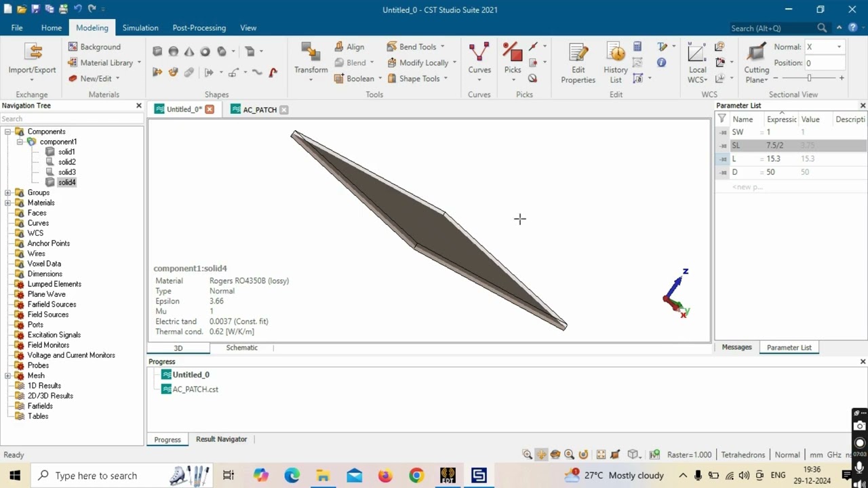The height and width of the screenshot is (488, 868).
Task: Select the Sphere shape tool
Action: pos(173,52)
